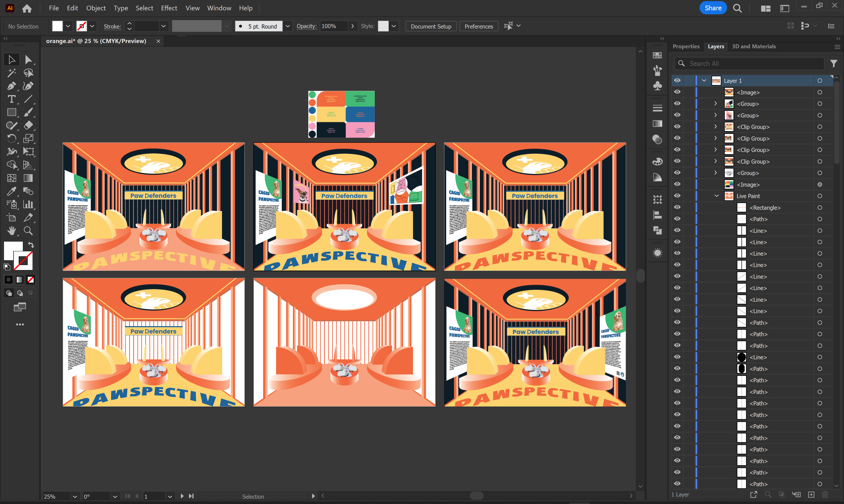Image resolution: width=844 pixels, height=504 pixels.
Task: Hide the Rectangle sublayer
Action: [x=677, y=207]
